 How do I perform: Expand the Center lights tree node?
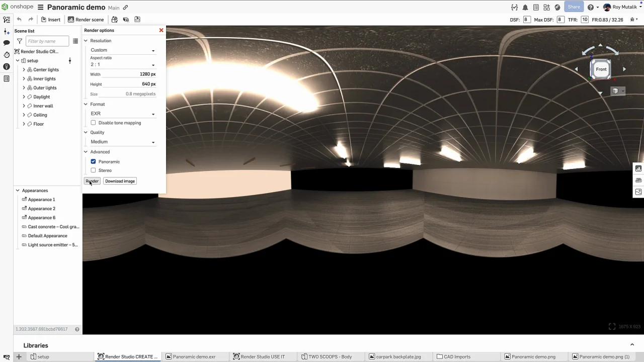24,70
